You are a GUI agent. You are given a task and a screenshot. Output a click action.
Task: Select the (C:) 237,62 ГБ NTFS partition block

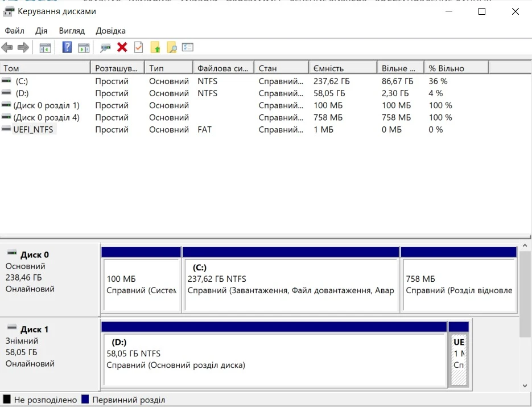(x=290, y=285)
